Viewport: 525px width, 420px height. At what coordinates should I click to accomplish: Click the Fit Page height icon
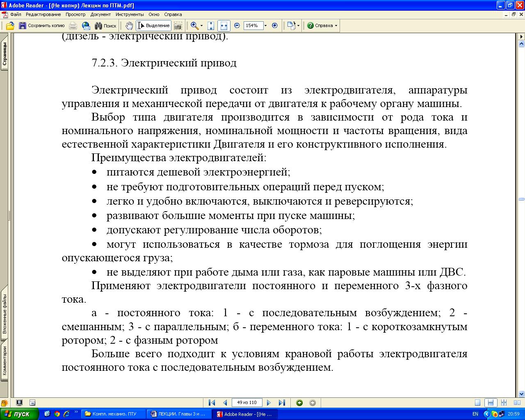click(x=211, y=25)
